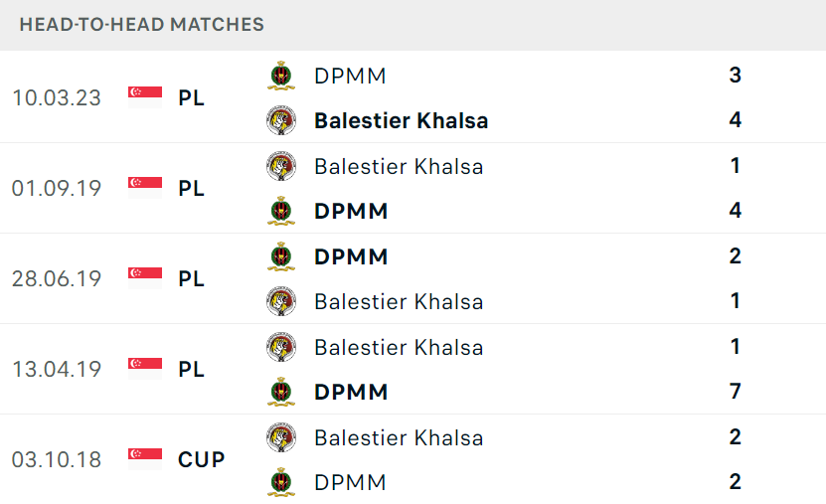
Task: Click Balestier Khalsa crest in 10.03.23 match
Action: coord(280,120)
